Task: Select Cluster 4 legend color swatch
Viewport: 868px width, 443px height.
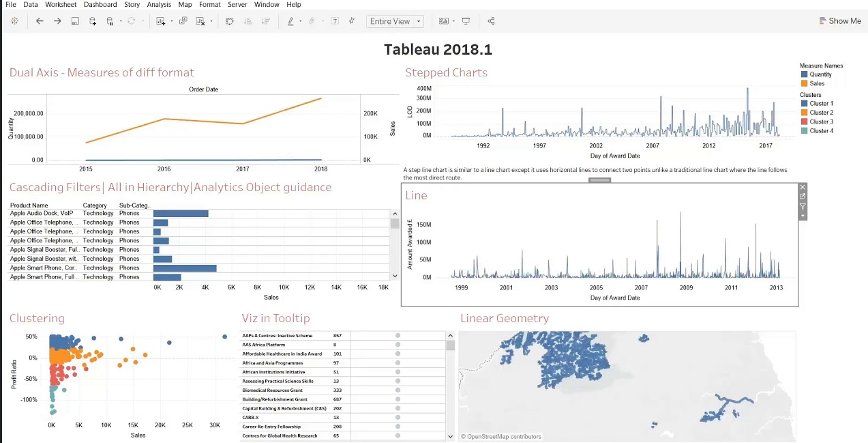Action: pyautogui.click(x=805, y=130)
